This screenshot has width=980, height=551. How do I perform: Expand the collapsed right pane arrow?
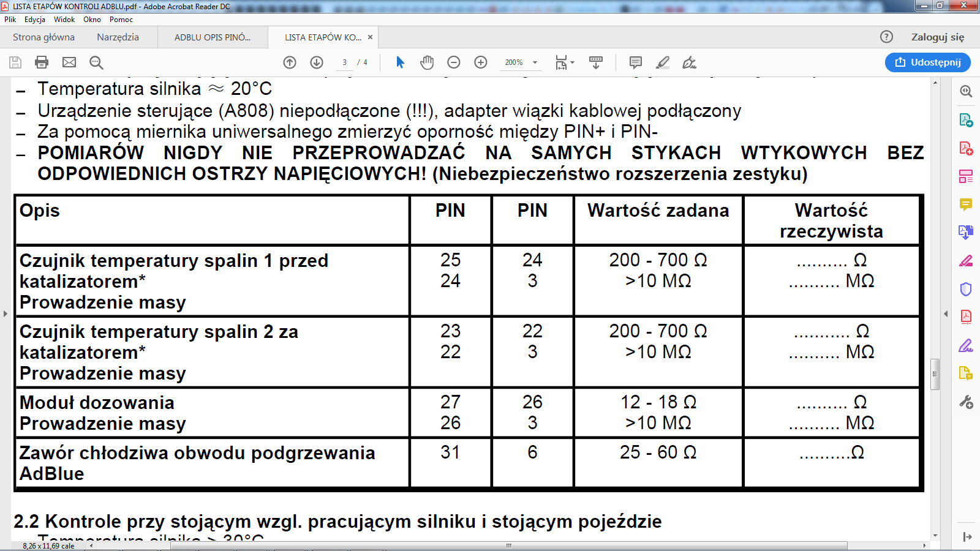967,537
